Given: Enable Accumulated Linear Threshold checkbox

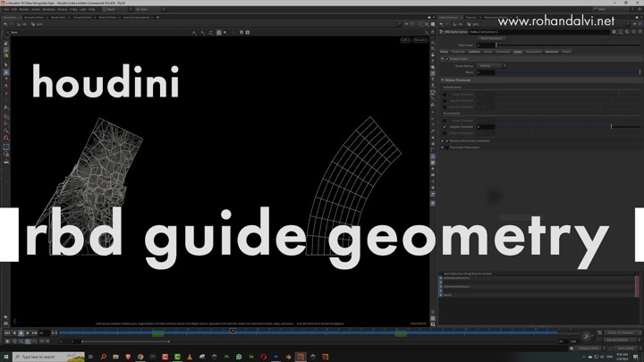Looking at the screenshot, I should click(445, 121).
